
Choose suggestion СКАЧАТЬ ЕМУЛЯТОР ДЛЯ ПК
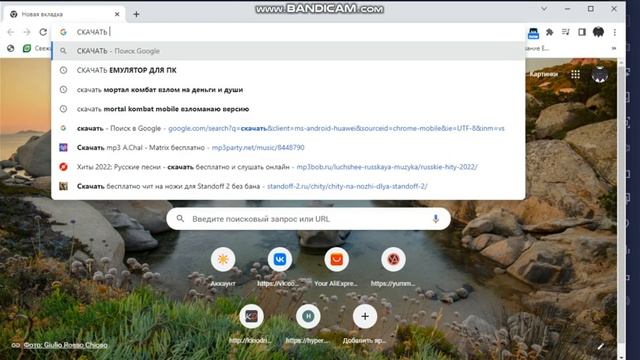(288, 70)
